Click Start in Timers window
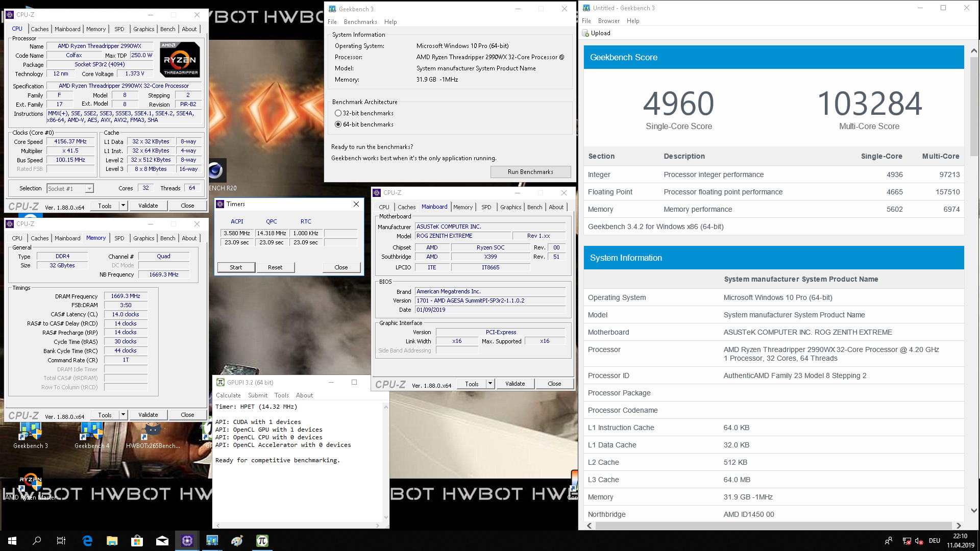The height and width of the screenshot is (551, 980). pos(236,267)
